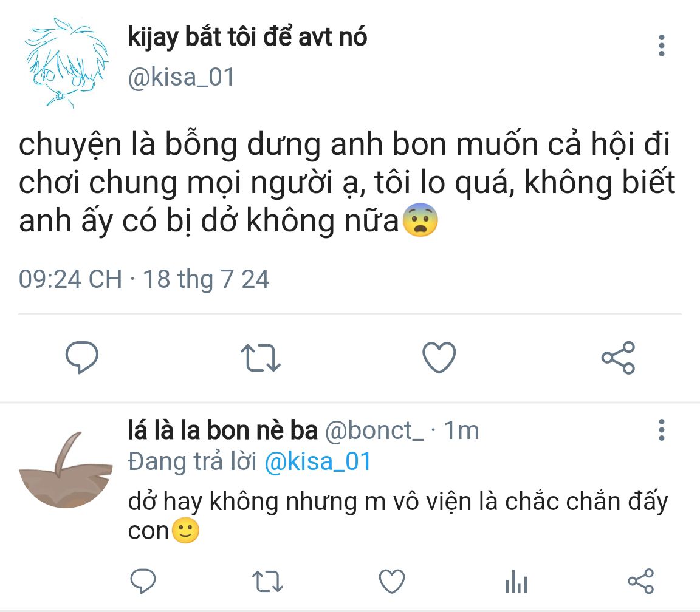Open profile "lá là la bon nè ba"

click(x=222, y=430)
